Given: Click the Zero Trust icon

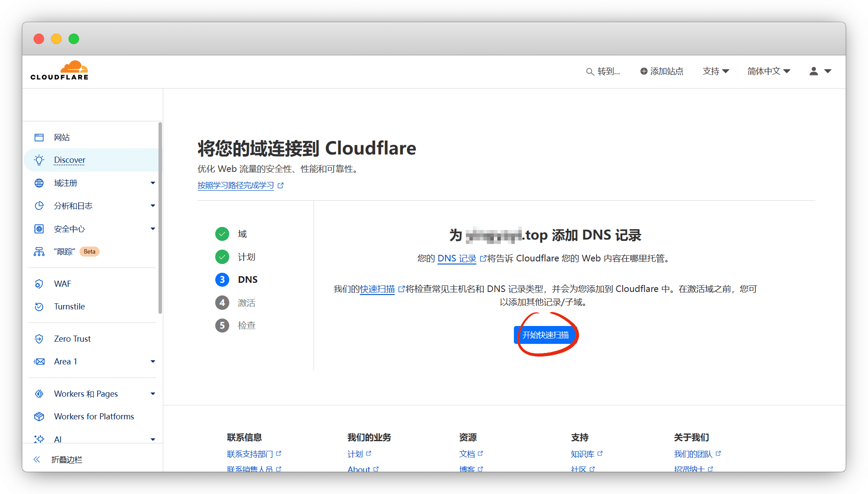Looking at the screenshot, I should (39, 339).
